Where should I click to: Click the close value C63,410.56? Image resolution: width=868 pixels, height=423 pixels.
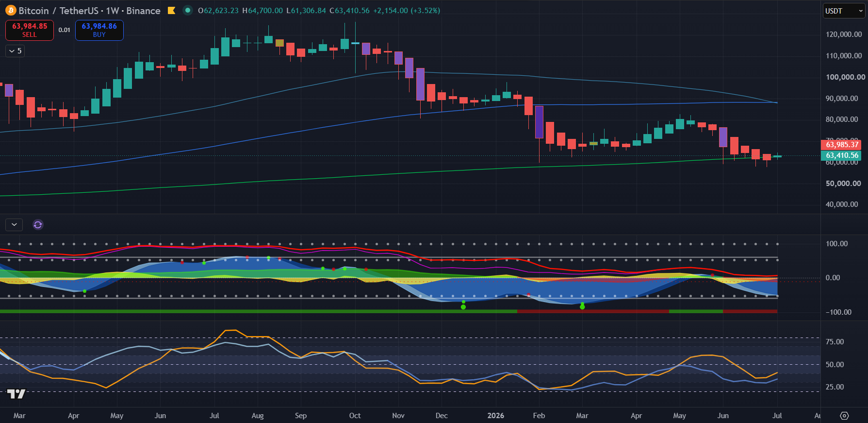(349, 11)
